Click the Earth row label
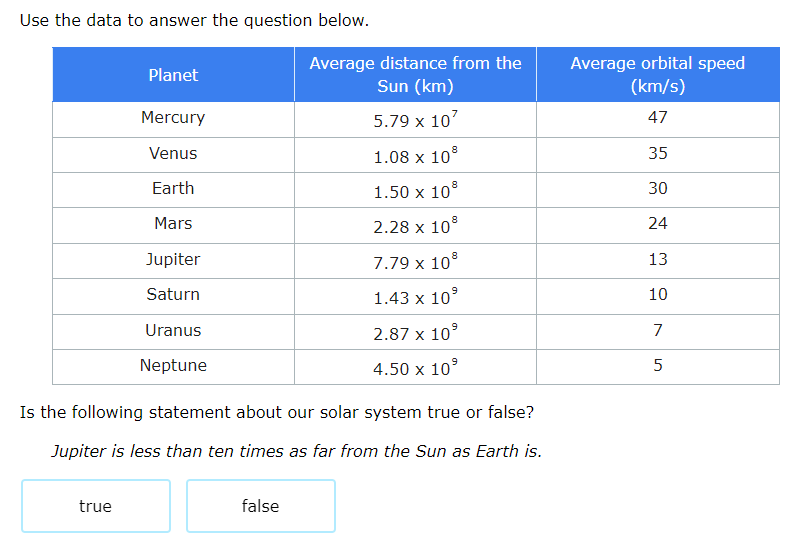Screen dimensions: 801x555 (x=173, y=189)
